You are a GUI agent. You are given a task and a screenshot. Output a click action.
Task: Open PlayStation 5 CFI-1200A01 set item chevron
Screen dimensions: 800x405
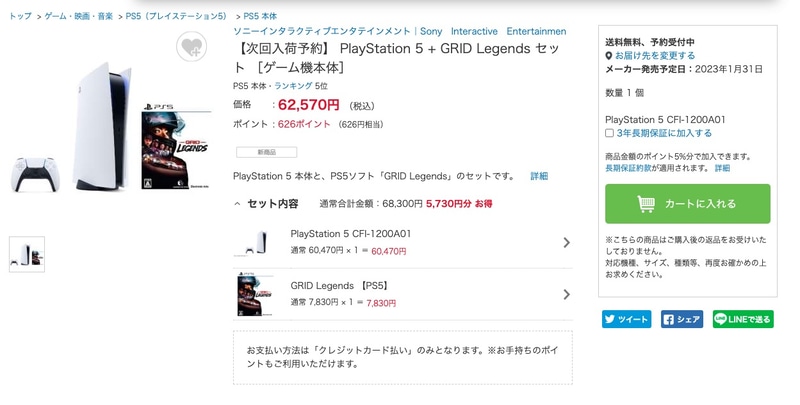point(566,243)
